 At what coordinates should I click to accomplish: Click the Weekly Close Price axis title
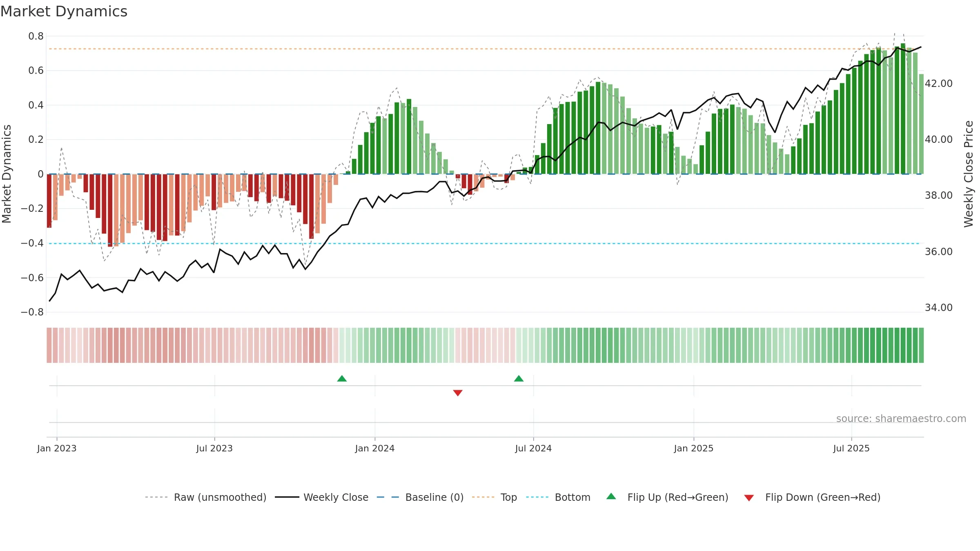click(x=969, y=174)
